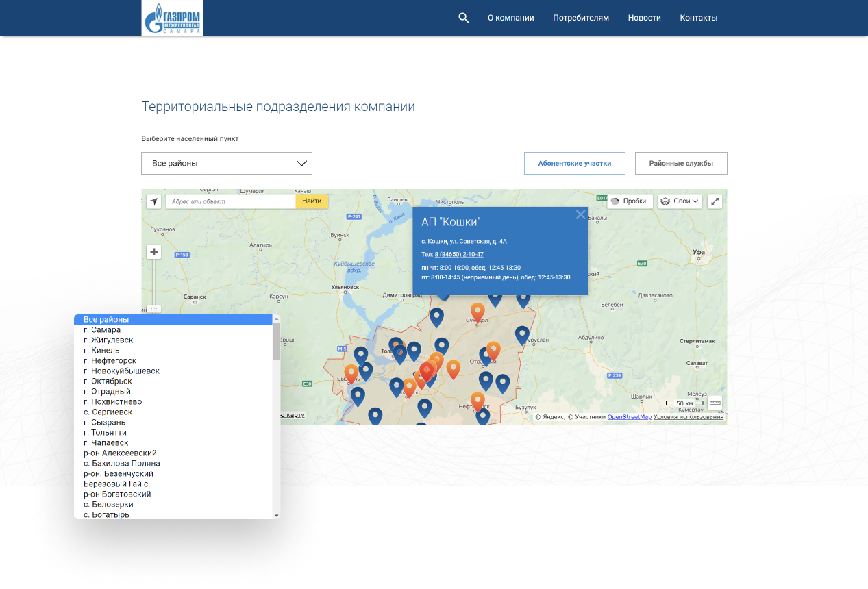
Task: Click the blue marker near Бугуруслан
Action: (522, 335)
